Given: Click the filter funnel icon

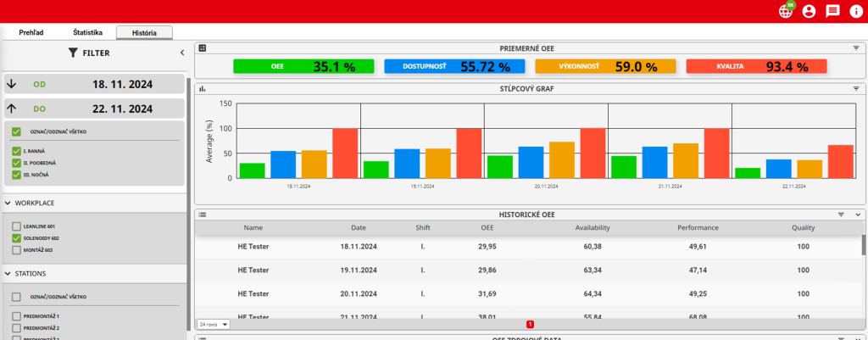Looking at the screenshot, I should point(73,53).
